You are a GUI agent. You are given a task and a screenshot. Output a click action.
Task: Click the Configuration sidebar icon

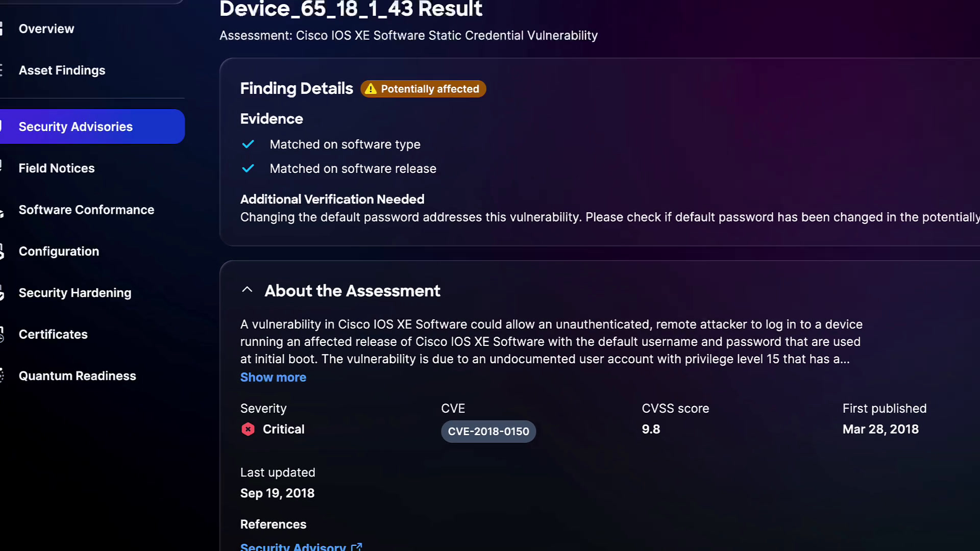coord(2,252)
